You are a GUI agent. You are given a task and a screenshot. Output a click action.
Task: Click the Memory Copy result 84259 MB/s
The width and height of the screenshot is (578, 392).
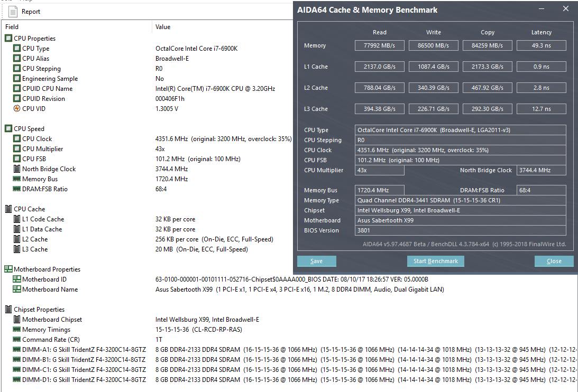pyautogui.click(x=488, y=45)
